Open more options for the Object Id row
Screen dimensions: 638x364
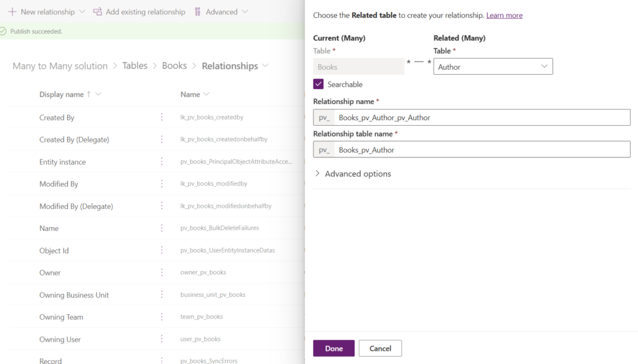click(x=161, y=250)
